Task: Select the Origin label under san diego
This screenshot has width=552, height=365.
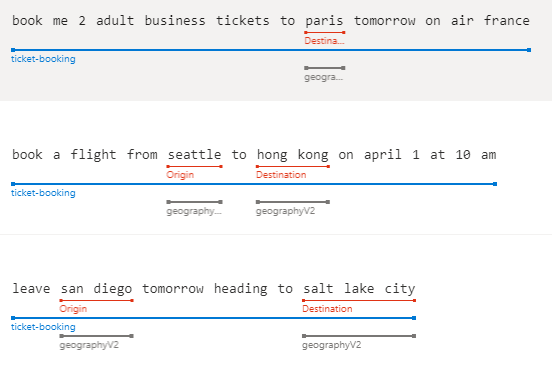Action: point(73,309)
